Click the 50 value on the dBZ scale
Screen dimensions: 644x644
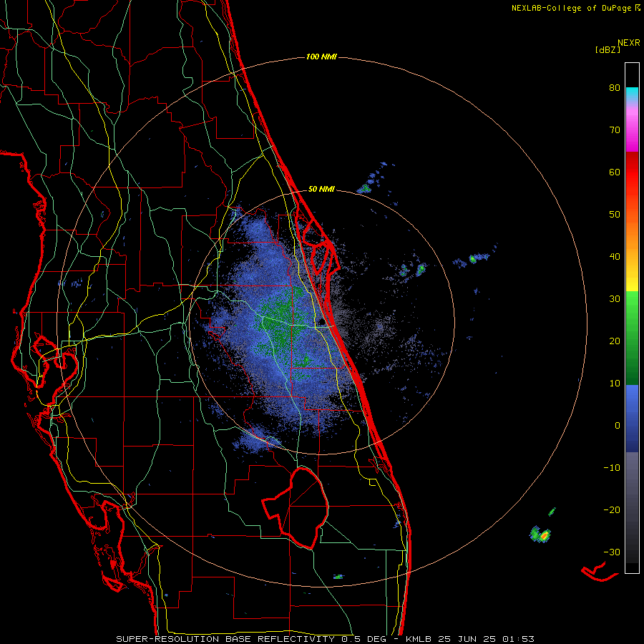point(615,215)
